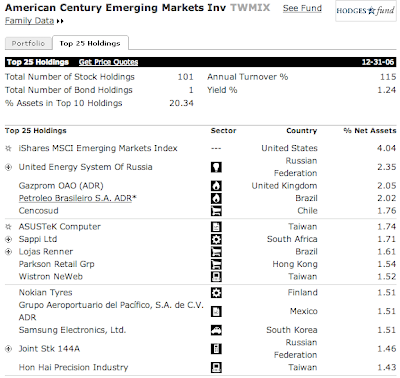Click the star marker next to ASUSTeK Computer
This screenshot has height=378, width=400.
tap(9, 227)
